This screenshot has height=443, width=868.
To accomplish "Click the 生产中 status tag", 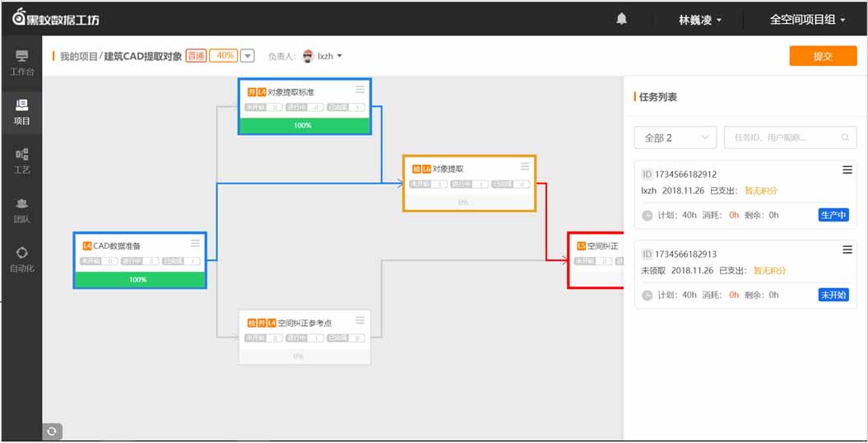I will click(x=833, y=215).
